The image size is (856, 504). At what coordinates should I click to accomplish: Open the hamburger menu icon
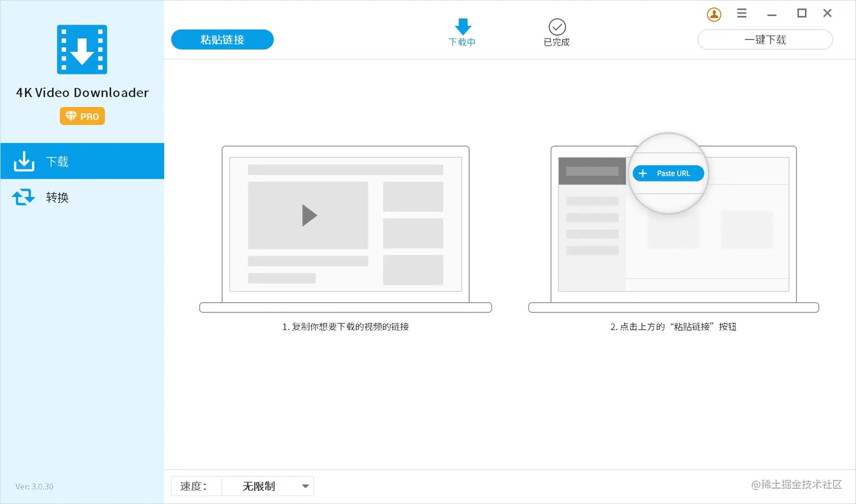tap(742, 13)
